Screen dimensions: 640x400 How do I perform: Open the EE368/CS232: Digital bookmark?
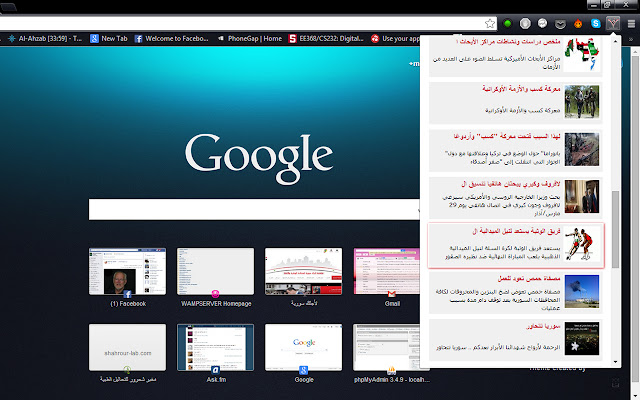pyautogui.click(x=326, y=39)
